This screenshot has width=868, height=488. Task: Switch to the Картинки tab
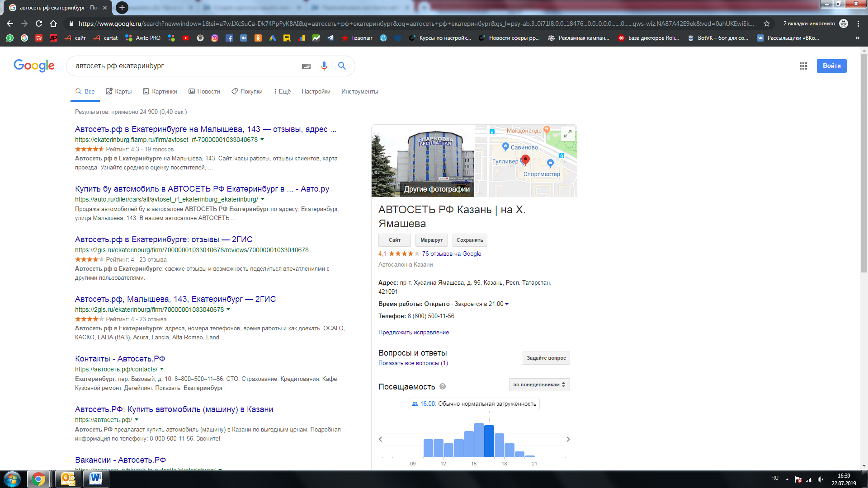[160, 92]
